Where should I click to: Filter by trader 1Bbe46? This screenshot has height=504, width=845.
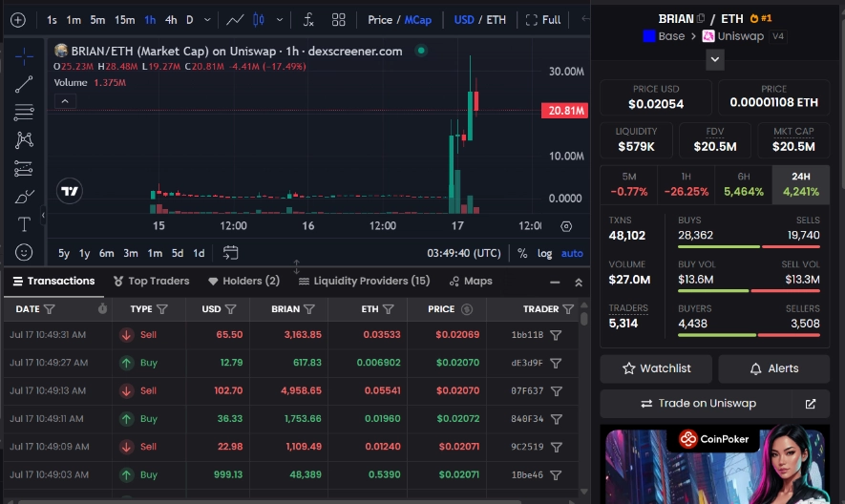click(x=556, y=475)
